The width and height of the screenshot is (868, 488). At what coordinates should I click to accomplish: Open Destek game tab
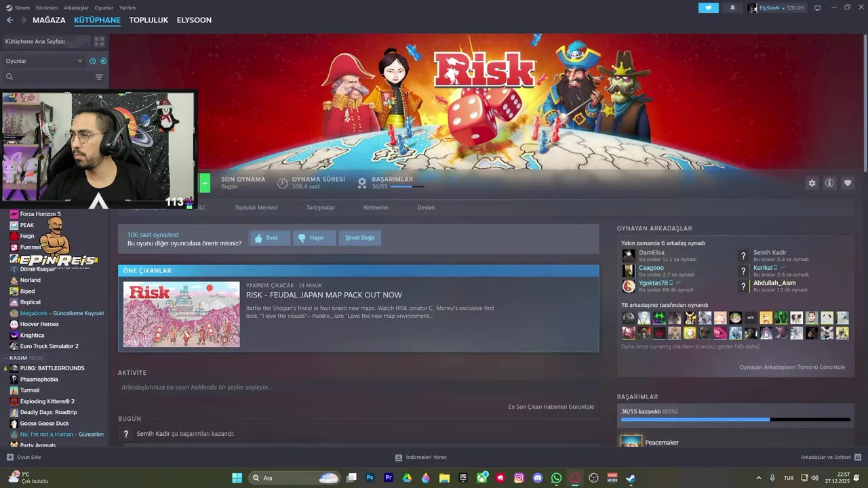[426, 207]
